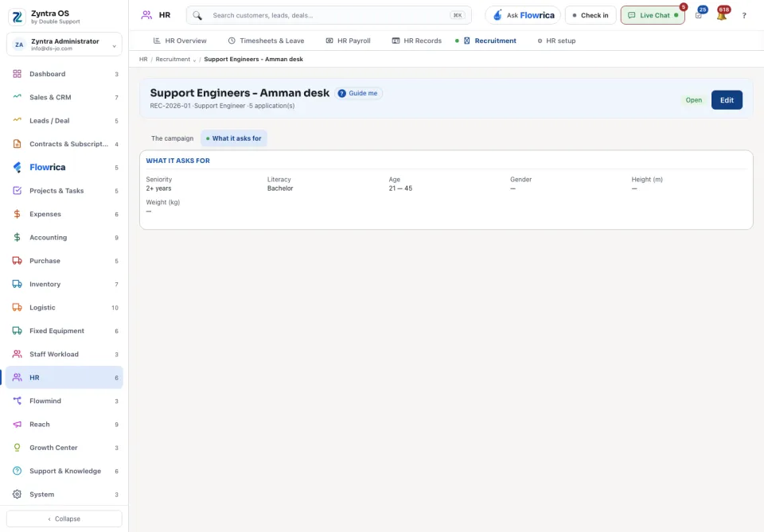Open Support & Knowledge module
Viewport: 764px width, 532px height.
point(64,471)
